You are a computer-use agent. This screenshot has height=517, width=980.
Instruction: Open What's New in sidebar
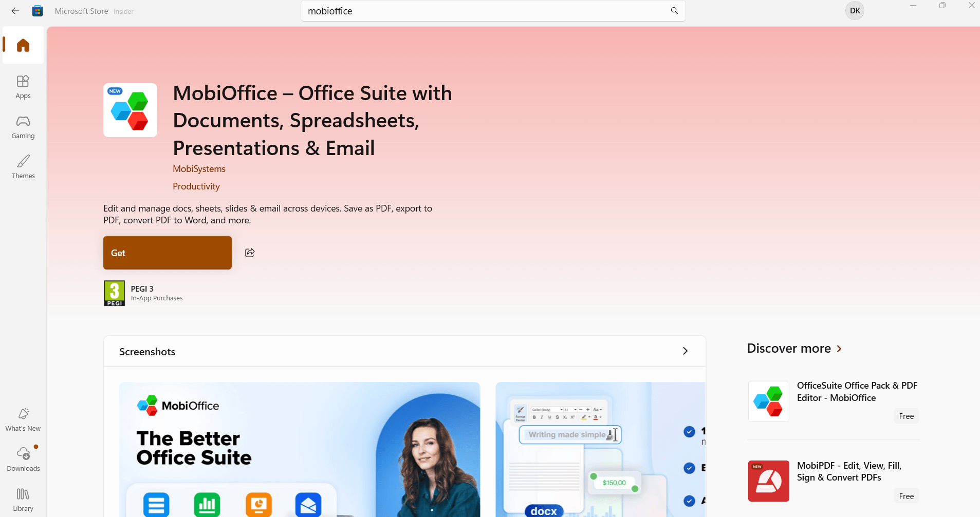(23, 419)
